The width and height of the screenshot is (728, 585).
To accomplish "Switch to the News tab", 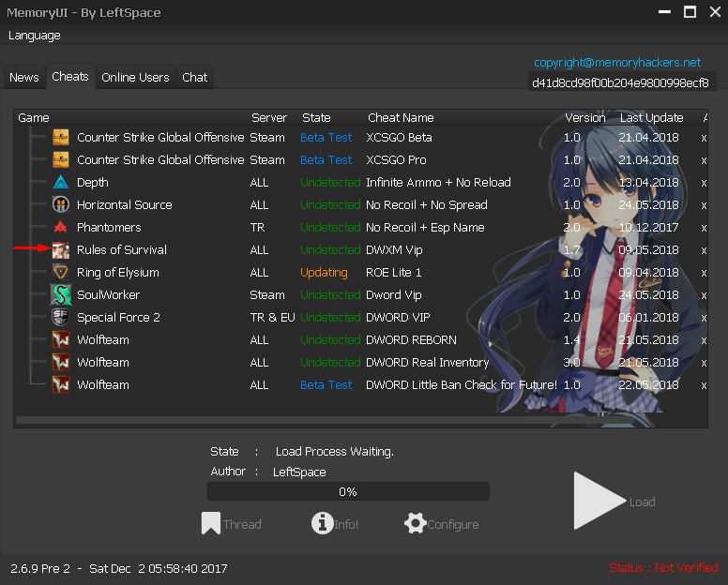I will [24, 78].
